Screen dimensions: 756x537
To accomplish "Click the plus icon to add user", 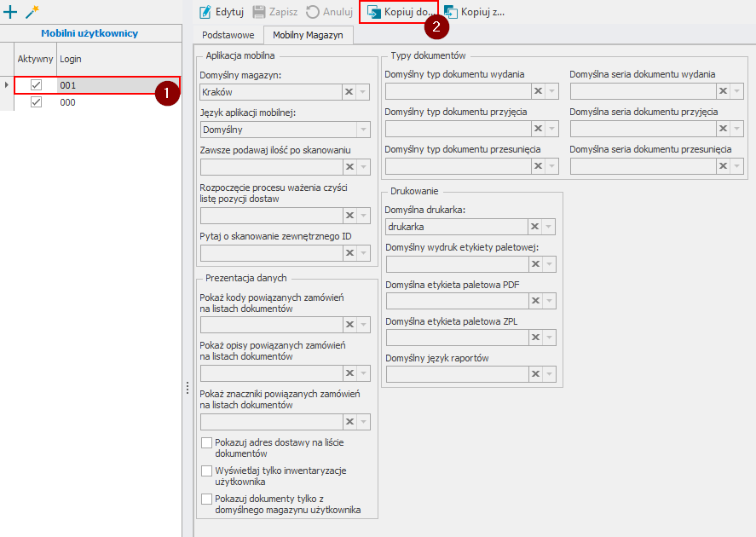I will tap(11, 12).
